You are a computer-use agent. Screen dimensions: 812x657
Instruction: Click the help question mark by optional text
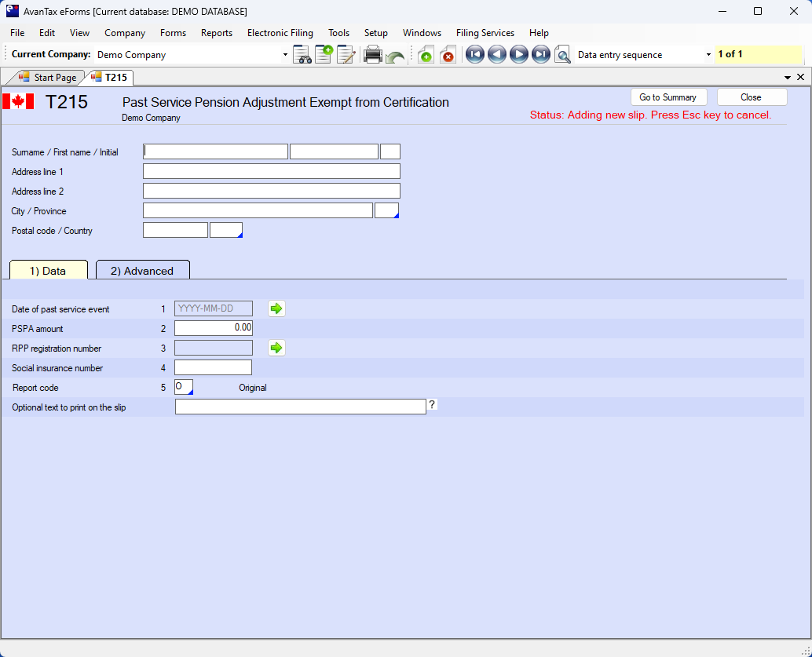point(432,405)
